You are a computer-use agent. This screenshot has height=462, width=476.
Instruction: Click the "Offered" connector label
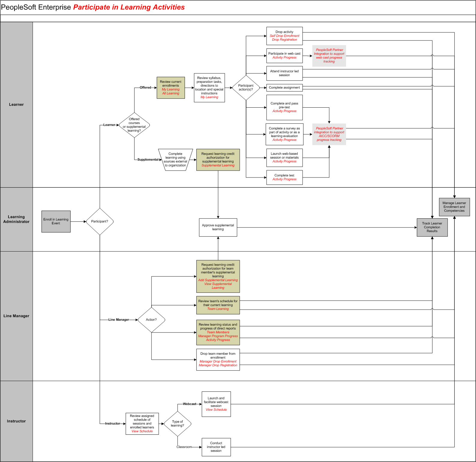146,88
